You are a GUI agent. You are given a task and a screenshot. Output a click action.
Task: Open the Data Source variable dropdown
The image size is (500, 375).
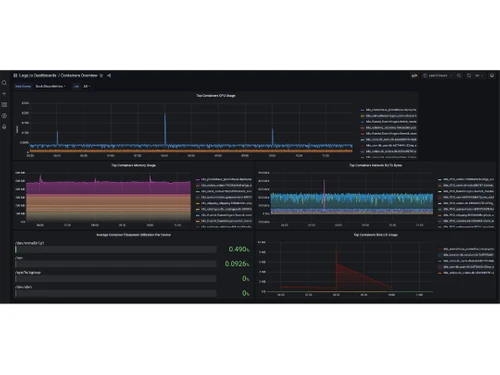tap(51, 86)
